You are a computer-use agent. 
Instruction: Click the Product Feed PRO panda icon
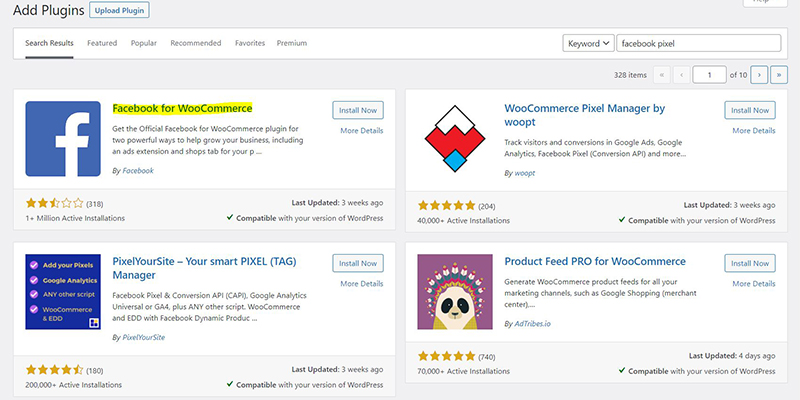tap(455, 292)
